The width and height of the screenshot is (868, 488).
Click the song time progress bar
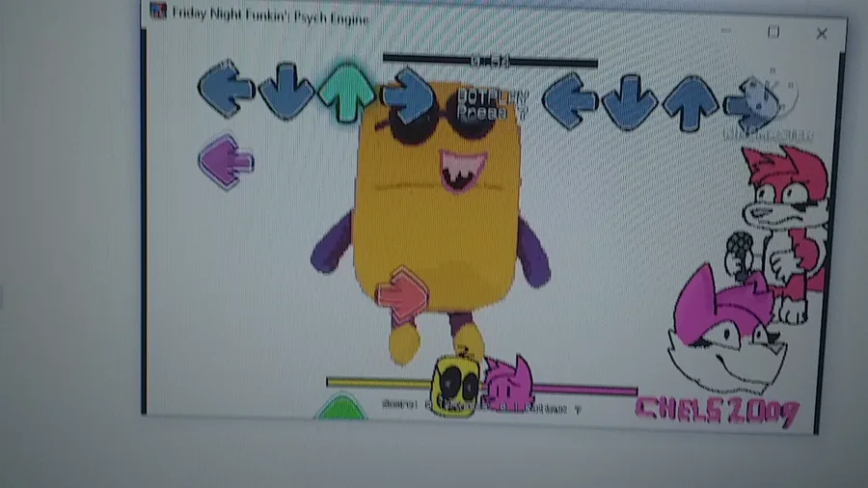pyautogui.click(x=490, y=61)
